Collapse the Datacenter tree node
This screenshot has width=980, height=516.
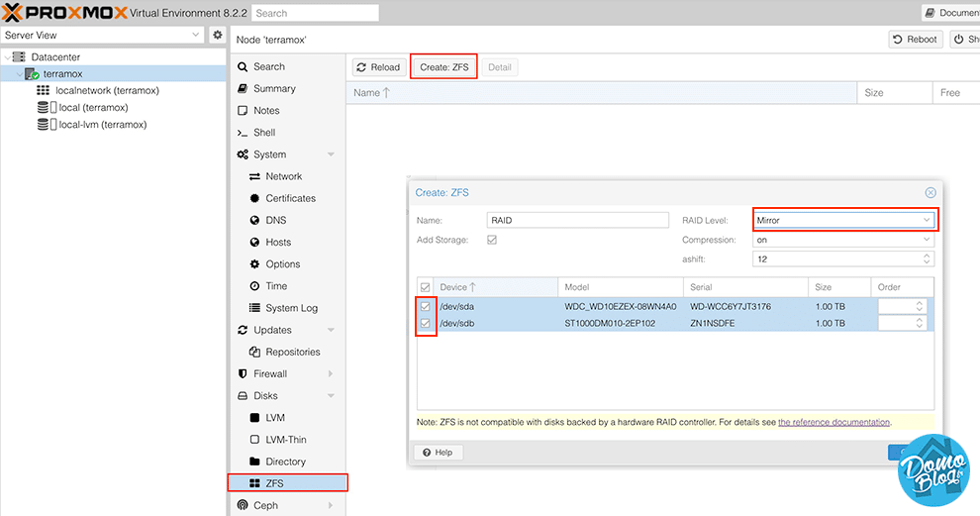point(8,56)
